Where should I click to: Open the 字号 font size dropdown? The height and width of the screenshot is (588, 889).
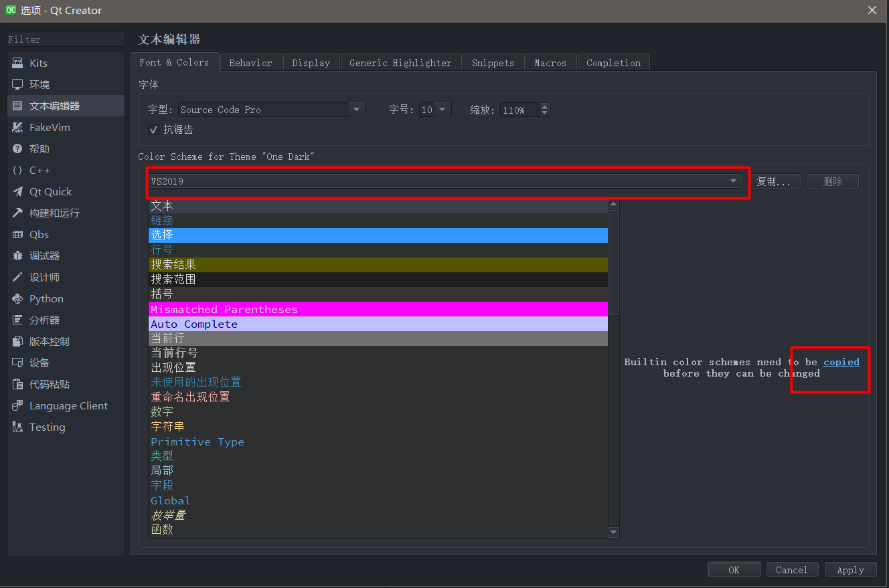435,109
